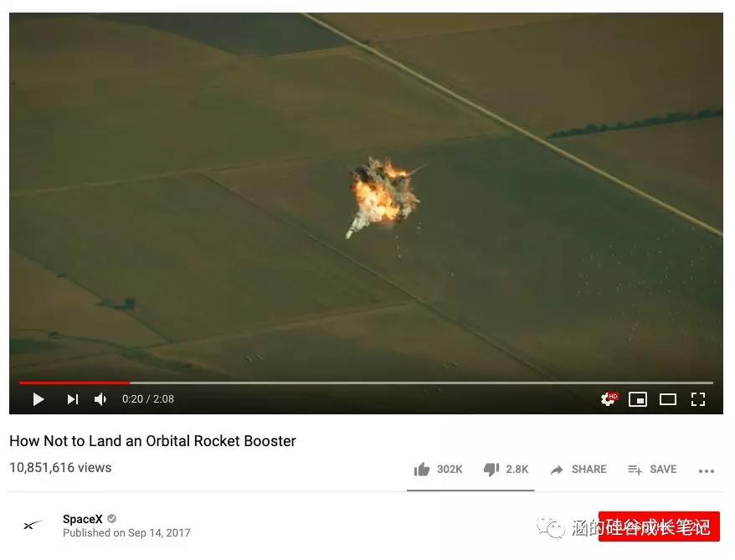This screenshot has width=735, height=560.
Task: Mute the video volume speaker icon
Action: [100, 399]
